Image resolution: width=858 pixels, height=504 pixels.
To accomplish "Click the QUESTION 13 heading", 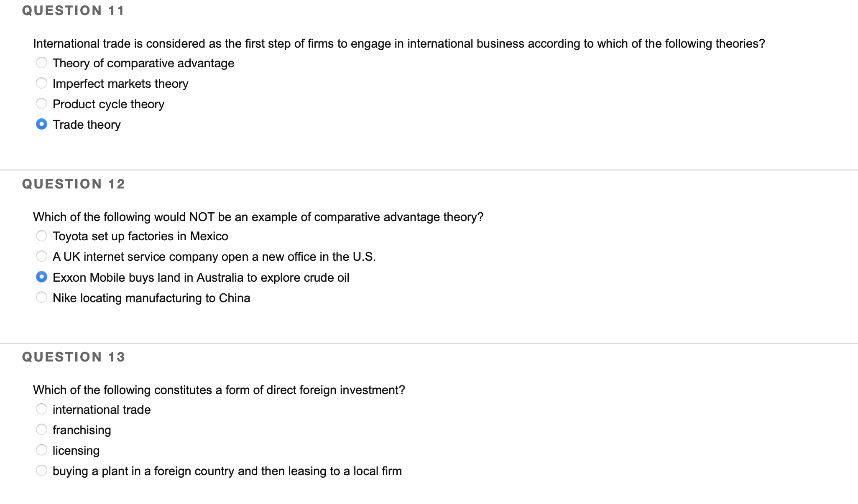I will tap(74, 356).
